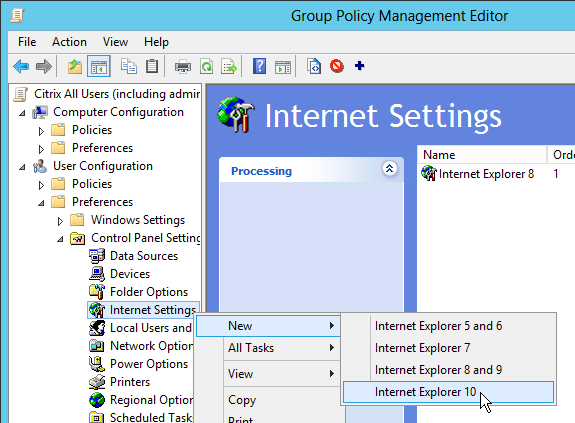Click the Network Options icon
Viewport: 575px width, 423px height.
coord(97,346)
